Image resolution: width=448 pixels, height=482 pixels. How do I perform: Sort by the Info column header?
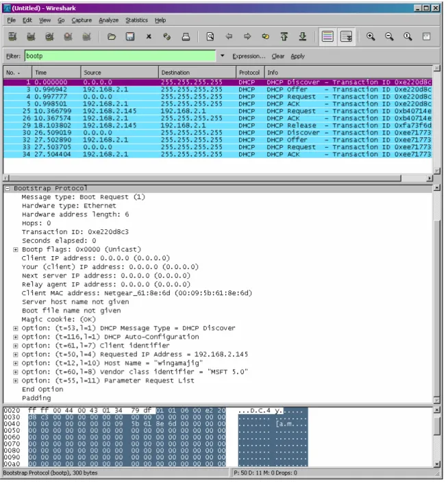(x=349, y=73)
